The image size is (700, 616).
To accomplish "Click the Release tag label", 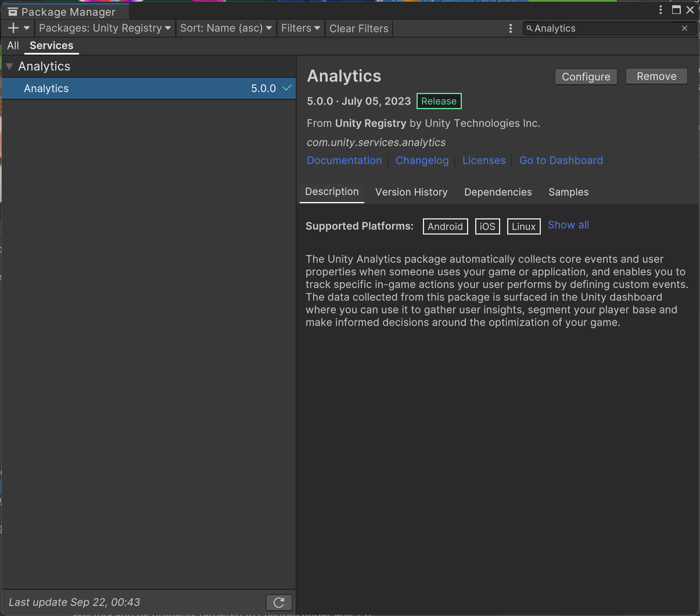I will pyautogui.click(x=439, y=101).
